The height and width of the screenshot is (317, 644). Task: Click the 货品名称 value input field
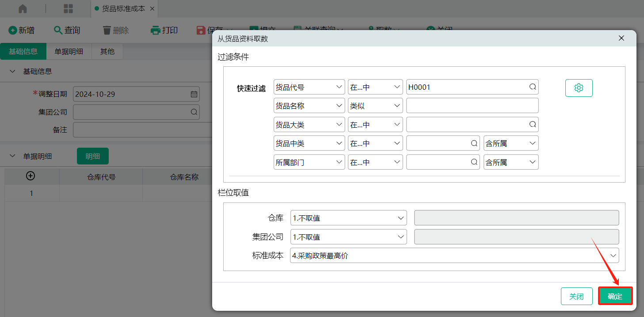tap(472, 106)
